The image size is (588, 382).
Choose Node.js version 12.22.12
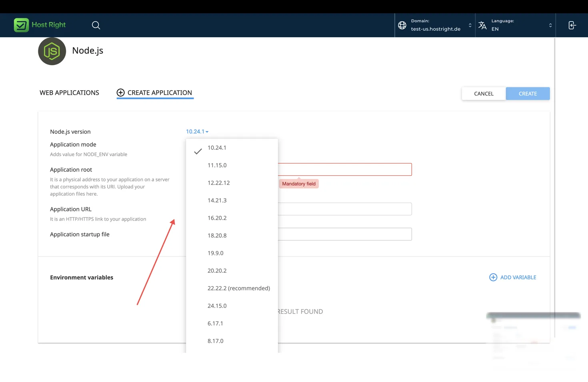(232, 183)
